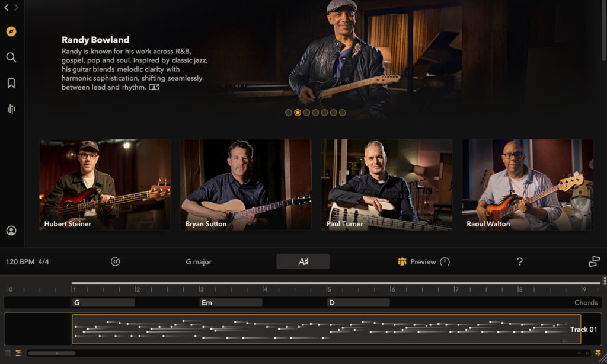
Task: Open the Discover compass icon in sidebar
Action: (11, 31)
